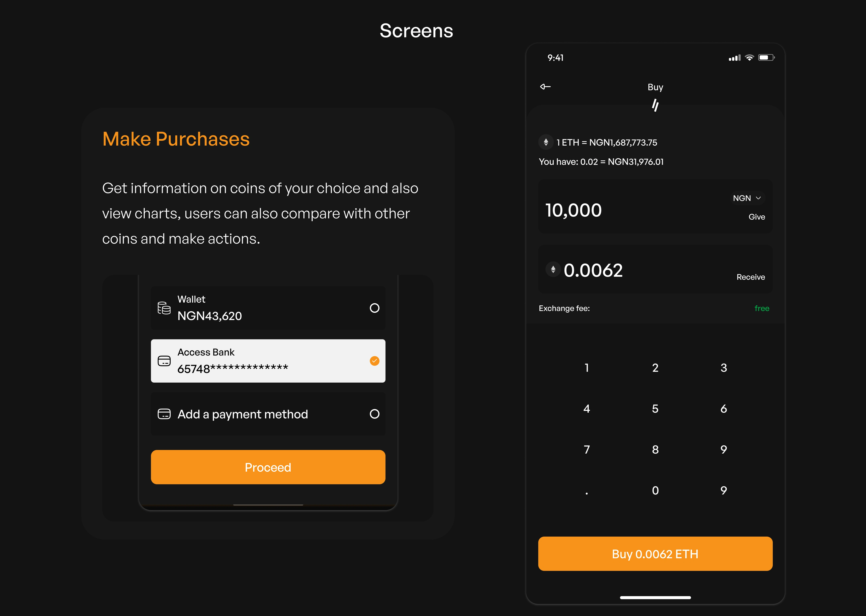
Task: Tap keypad digit 2
Action: pos(655,368)
